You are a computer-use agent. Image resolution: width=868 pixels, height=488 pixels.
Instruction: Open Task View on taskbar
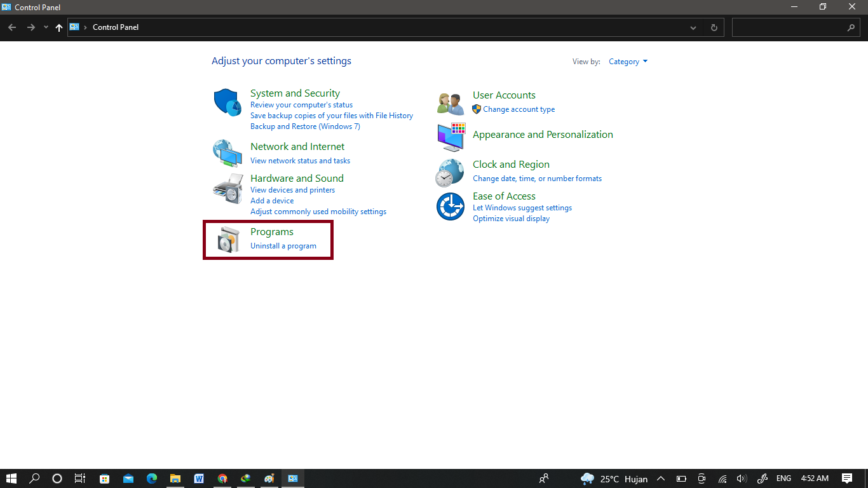point(80,478)
